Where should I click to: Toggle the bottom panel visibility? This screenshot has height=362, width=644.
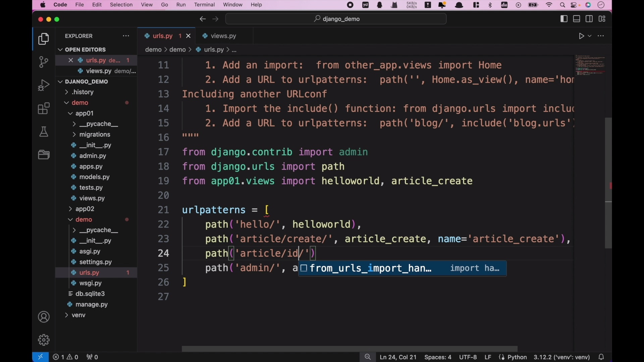[577, 19]
